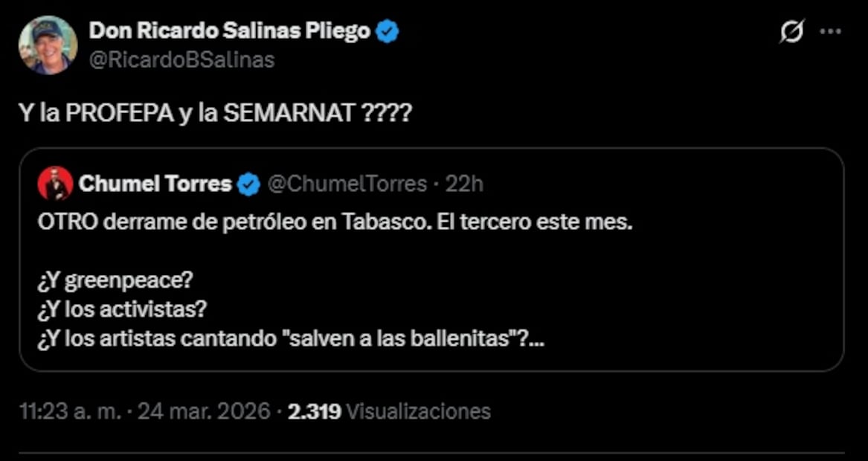Click the @ChumelTorres handle

[x=347, y=184]
